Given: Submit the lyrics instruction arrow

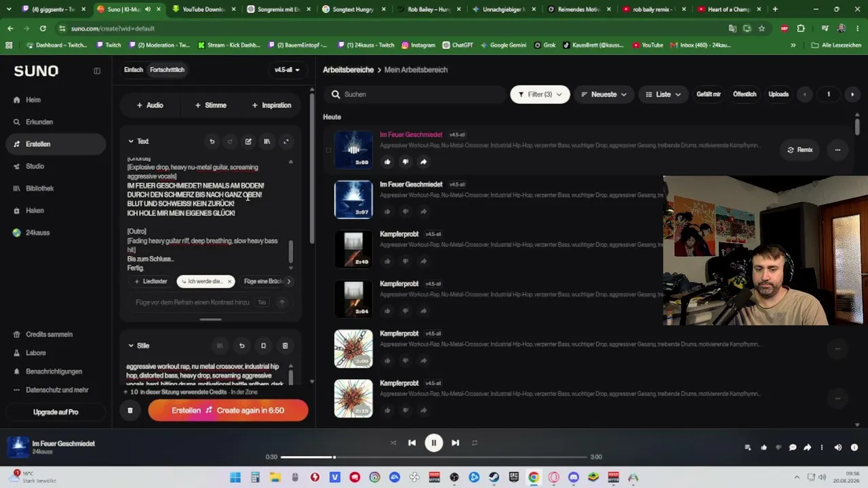Looking at the screenshot, I should [282, 302].
